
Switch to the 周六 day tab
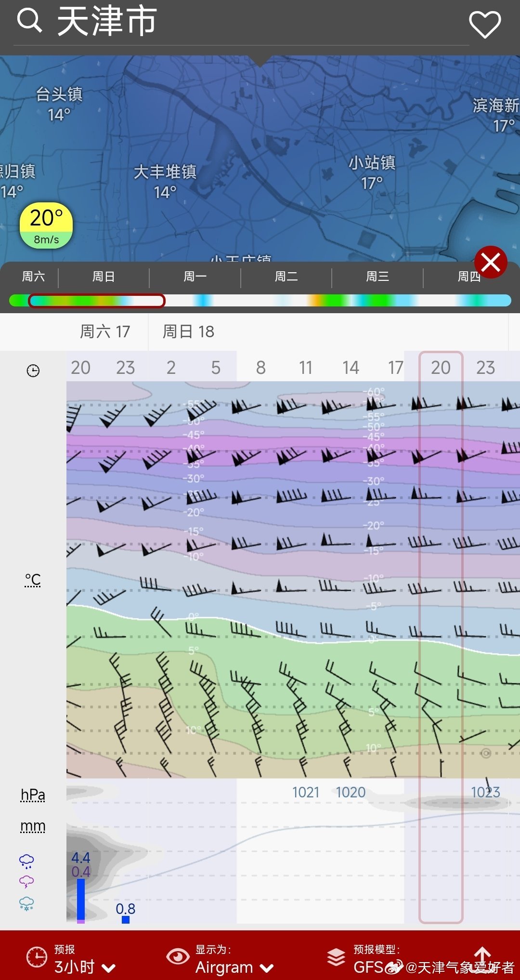pos(33,277)
